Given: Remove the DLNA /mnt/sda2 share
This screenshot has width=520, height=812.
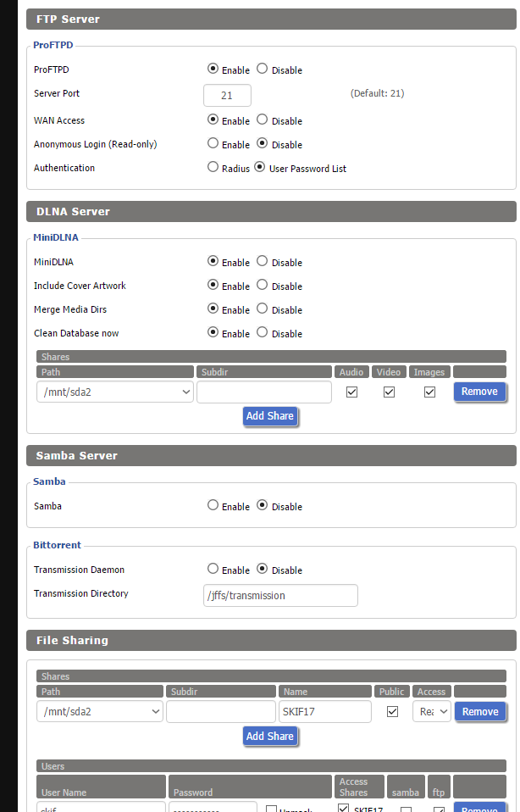Looking at the screenshot, I should [x=479, y=392].
